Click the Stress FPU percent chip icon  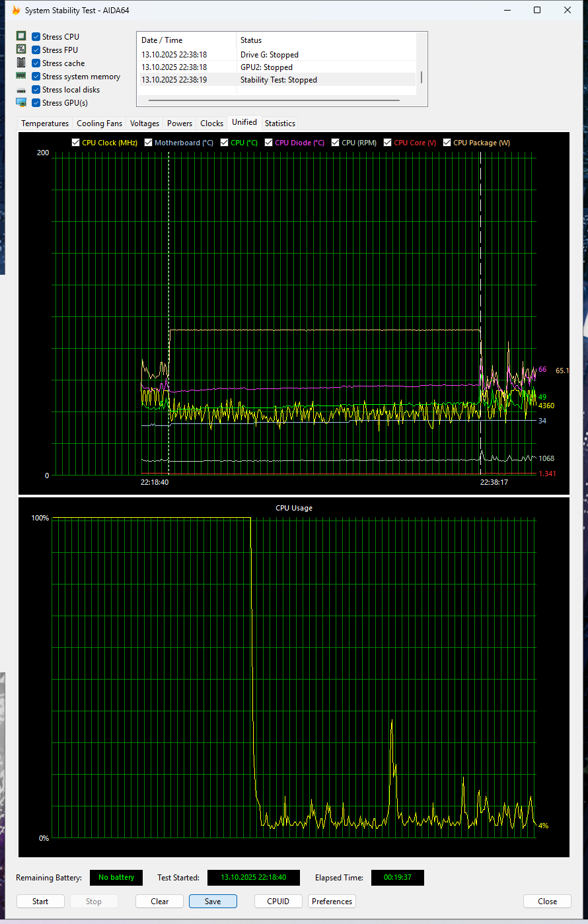coord(20,49)
